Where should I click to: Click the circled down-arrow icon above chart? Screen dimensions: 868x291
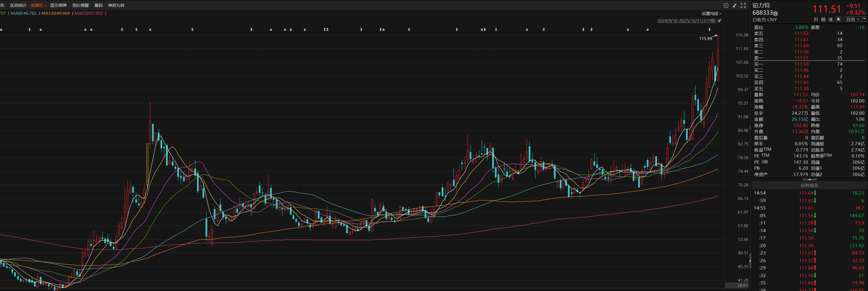pyautogui.click(x=726, y=5)
